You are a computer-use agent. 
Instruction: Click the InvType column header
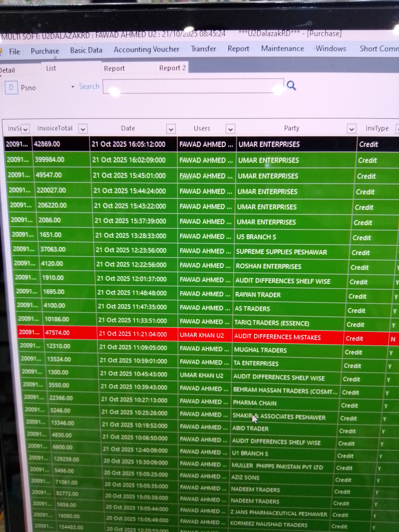pyautogui.click(x=377, y=128)
